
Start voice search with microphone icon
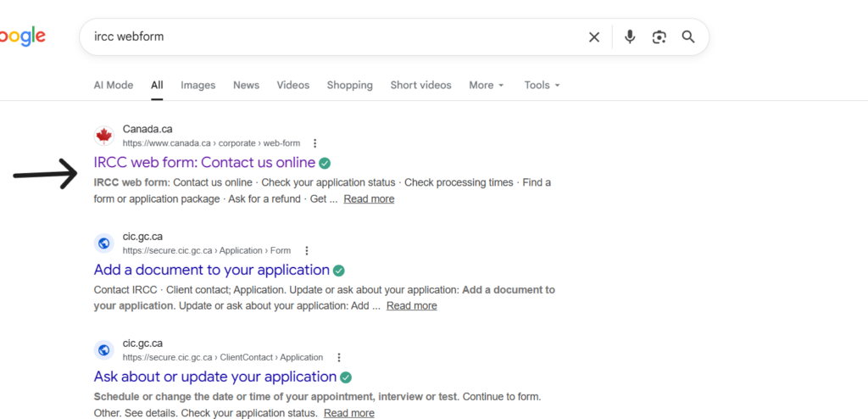630,37
